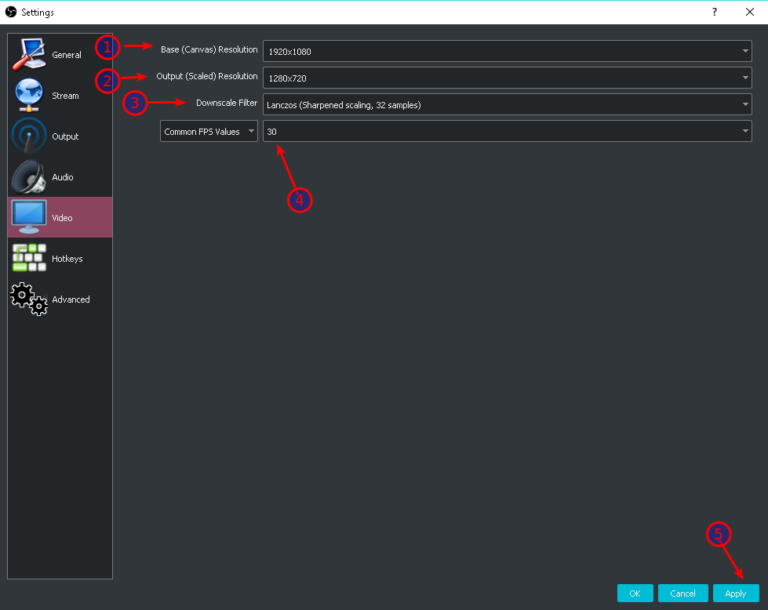Select the Advanced gears icon
Screen dimensions: 768x610
coord(29,299)
